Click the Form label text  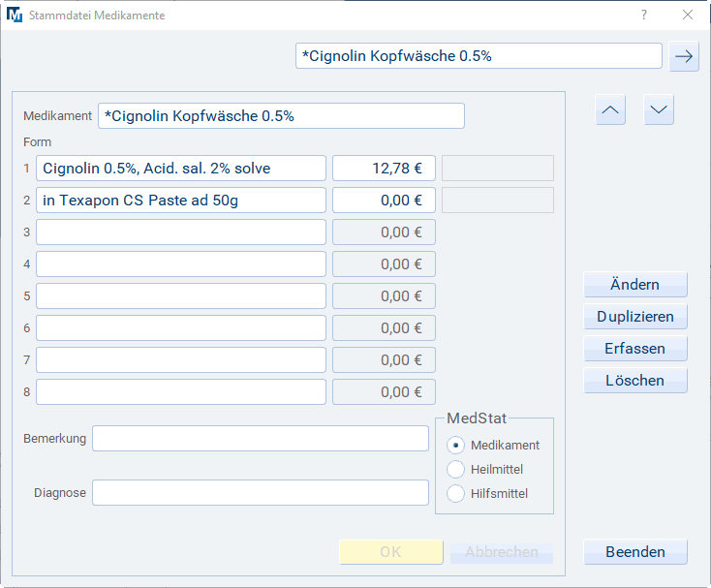coord(37,141)
